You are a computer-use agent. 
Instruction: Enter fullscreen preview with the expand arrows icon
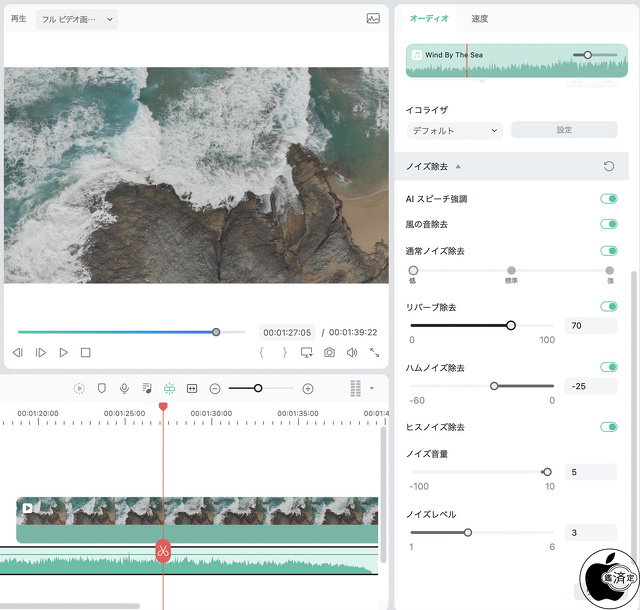click(x=375, y=353)
